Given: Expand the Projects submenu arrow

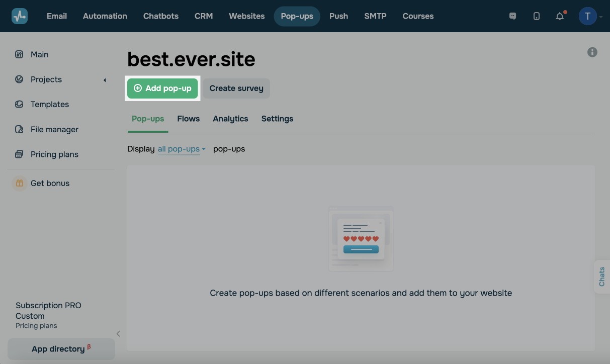Looking at the screenshot, I should (x=105, y=80).
